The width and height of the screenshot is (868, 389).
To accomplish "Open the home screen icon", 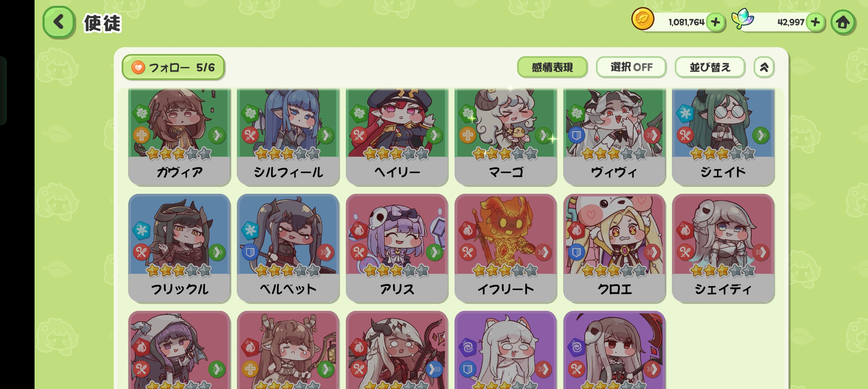I will 843,22.
